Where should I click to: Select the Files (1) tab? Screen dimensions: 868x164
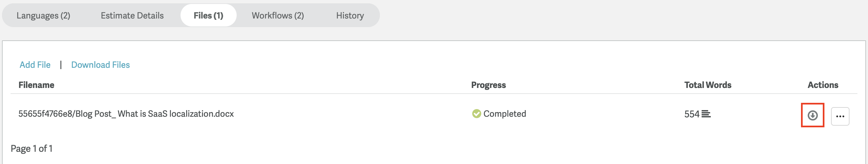[x=208, y=16]
